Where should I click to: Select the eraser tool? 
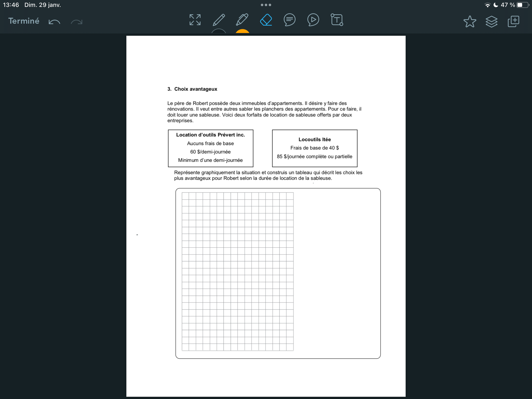coord(266,20)
